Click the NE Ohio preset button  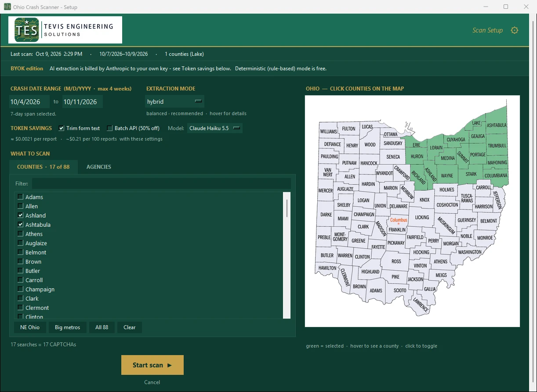point(30,327)
